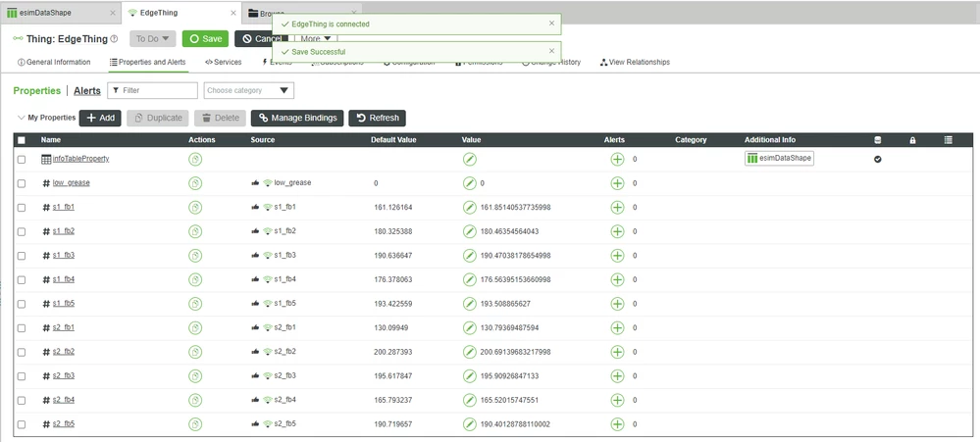
Task: Click the Add property button
Action: tap(100, 118)
